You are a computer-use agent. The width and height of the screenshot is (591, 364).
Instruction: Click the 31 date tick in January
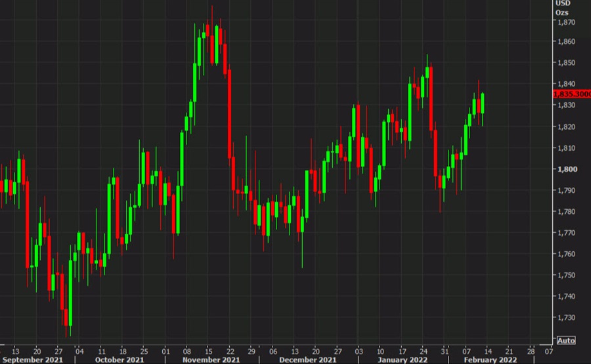445,352
